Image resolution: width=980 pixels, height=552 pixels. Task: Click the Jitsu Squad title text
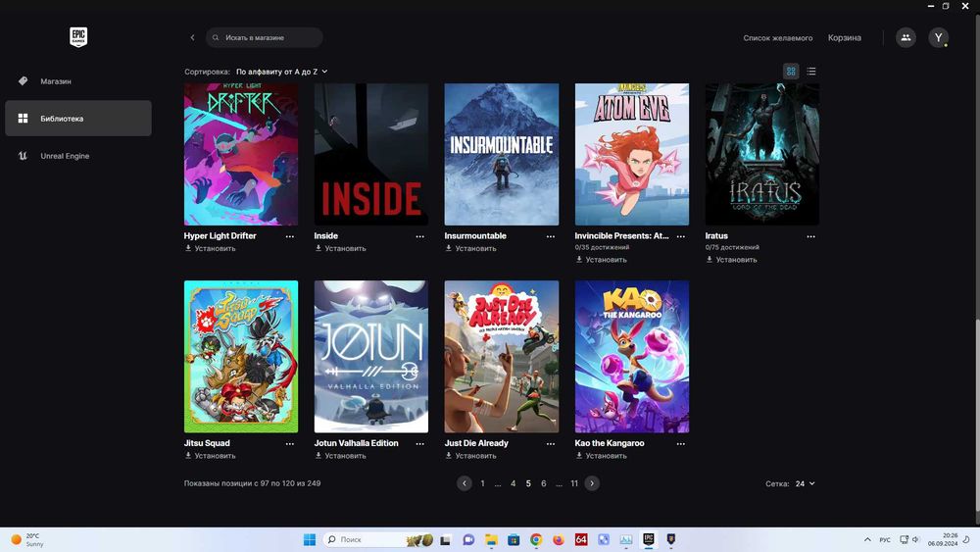[x=207, y=443]
